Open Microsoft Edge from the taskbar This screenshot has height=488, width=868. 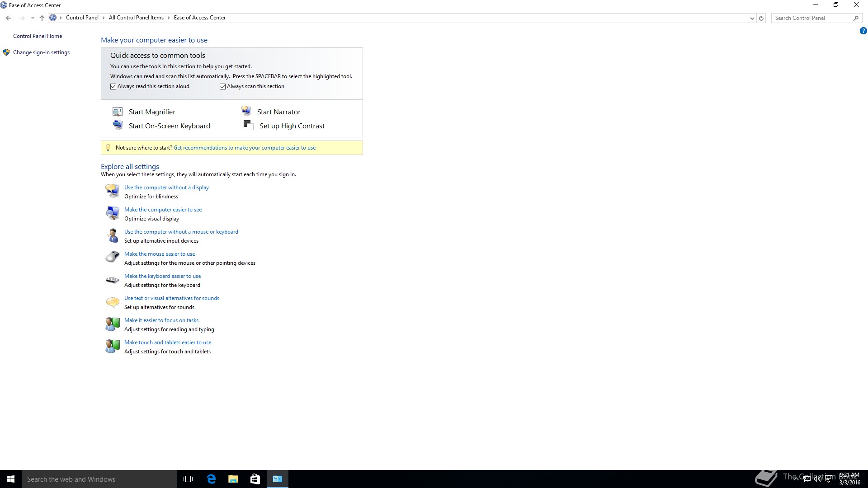point(211,479)
